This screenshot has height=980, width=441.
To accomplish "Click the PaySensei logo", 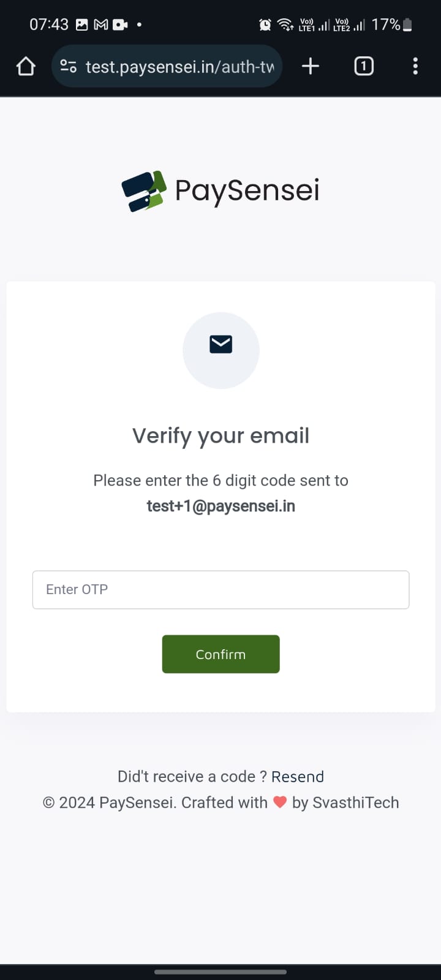I will click(x=221, y=190).
